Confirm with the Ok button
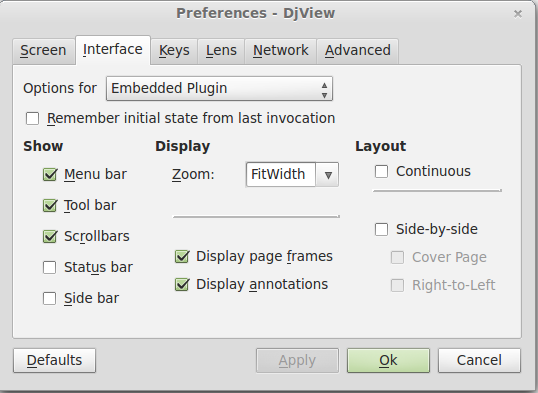This screenshot has width=538, height=393. click(x=388, y=360)
